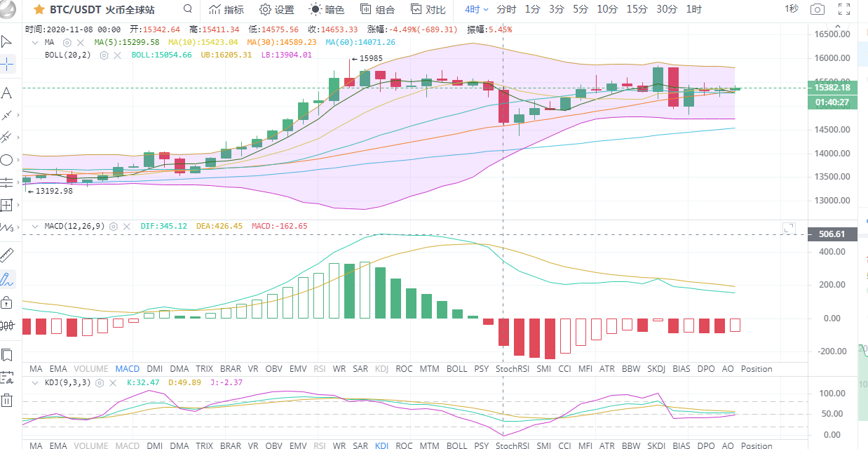Switch to 5分 timeframe
Viewport: 868px width, 449px height.
581,9
